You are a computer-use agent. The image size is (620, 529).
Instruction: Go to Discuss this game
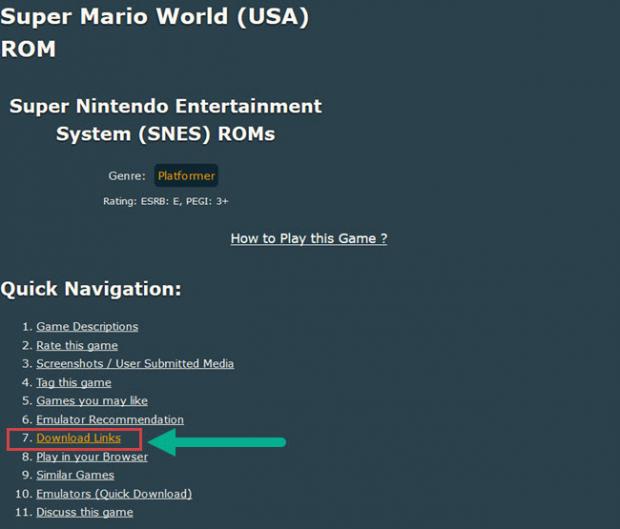tap(85, 512)
